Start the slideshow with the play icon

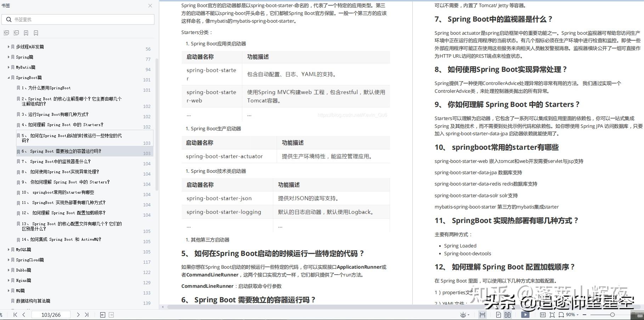[x=525, y=315]
